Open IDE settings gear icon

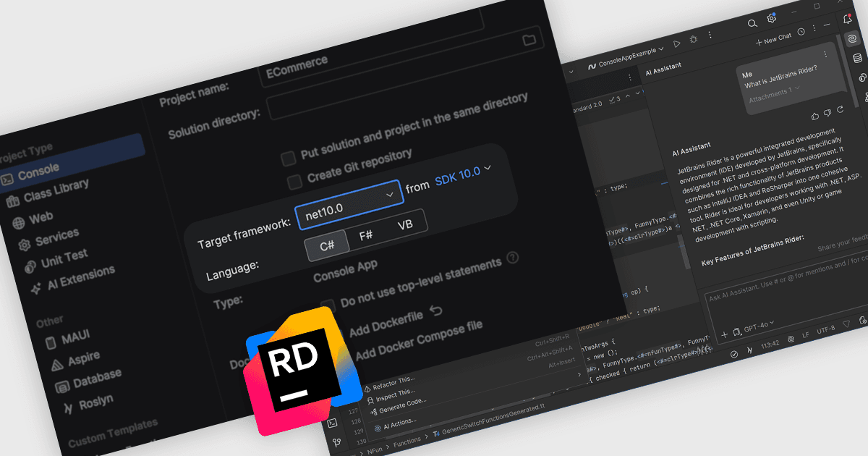(x=772, y=20)
